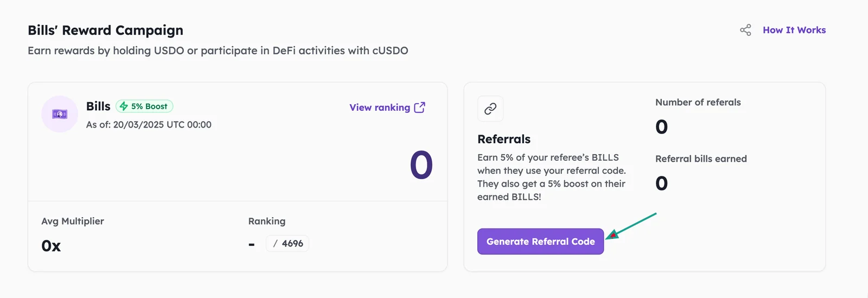Click the Referral bills earned value
Image resolution: width=868 pixels, height=298 pixels.
click(x=661, y=183)
